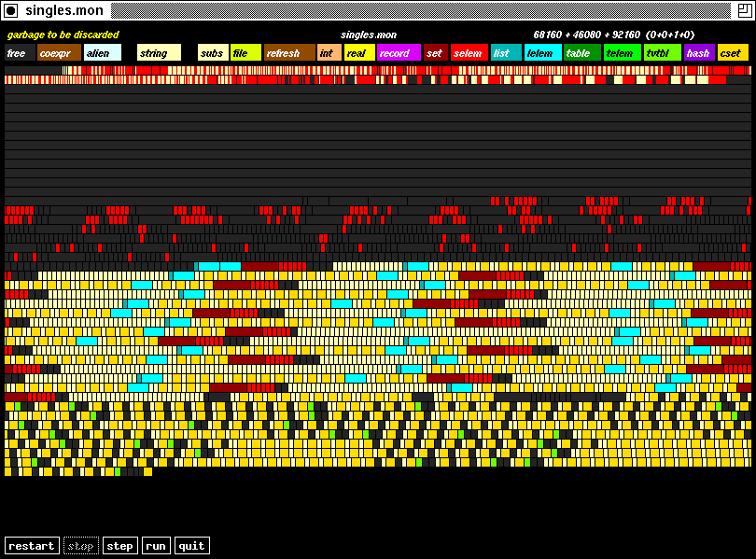Click the 'file' legend swatch

pyautogui.click(x=245, y=53)
